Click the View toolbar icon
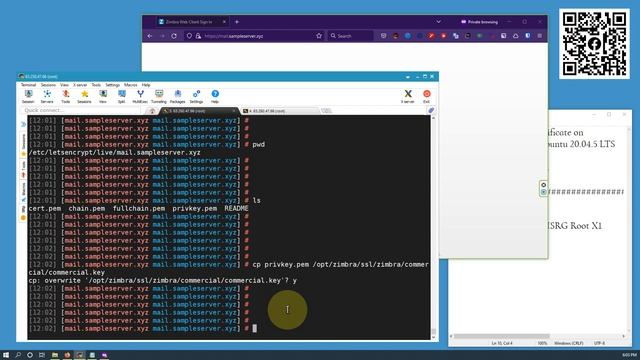Image resolution: width=640 pixels, height=360 pixels. pyautogui.click(x=103, y=97)
